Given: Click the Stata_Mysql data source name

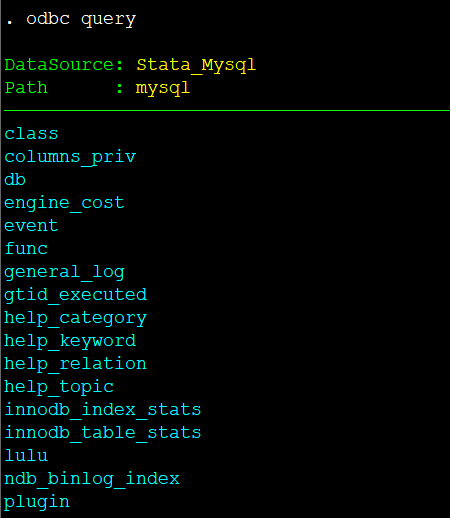Looking at the screenshot, I should (x=196, y=65).
